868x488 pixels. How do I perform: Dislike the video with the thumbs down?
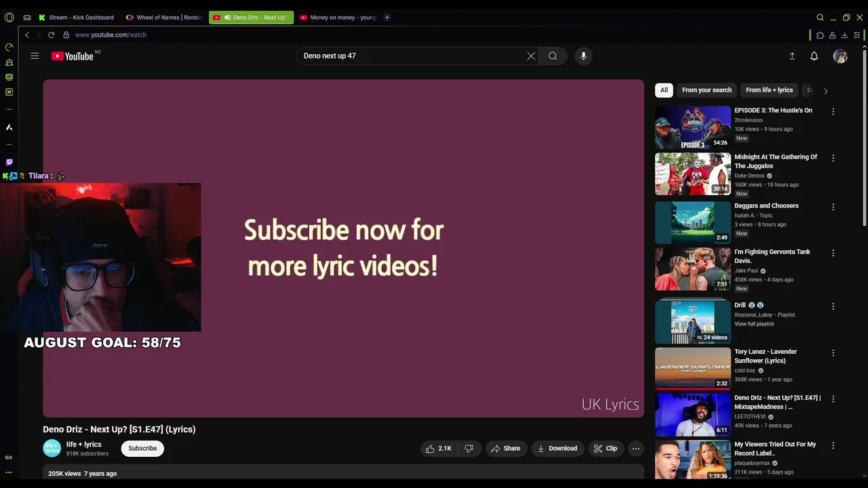[469, 449]
